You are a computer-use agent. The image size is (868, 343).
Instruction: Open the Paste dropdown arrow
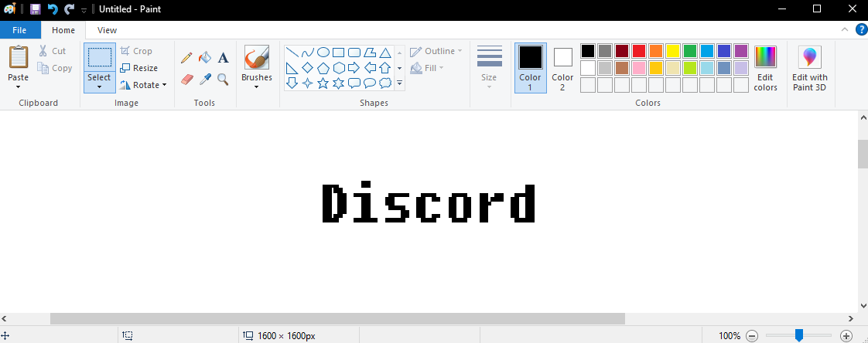[x=19, y=87]
